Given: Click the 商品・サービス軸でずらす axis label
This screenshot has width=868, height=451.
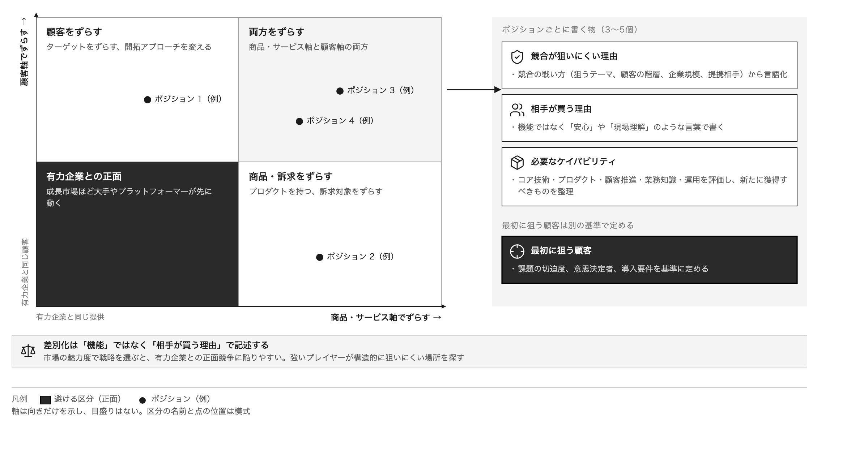Looking at the screenshot, I should (386, 317).
